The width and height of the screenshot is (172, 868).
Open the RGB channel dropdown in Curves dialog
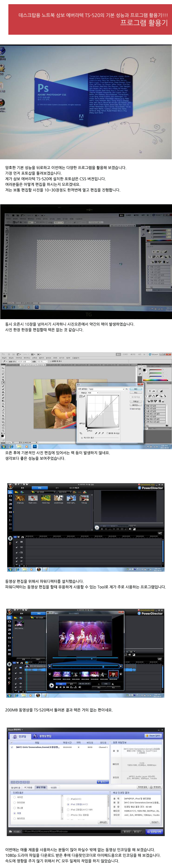pyautogui.click(x=93, y=393)
